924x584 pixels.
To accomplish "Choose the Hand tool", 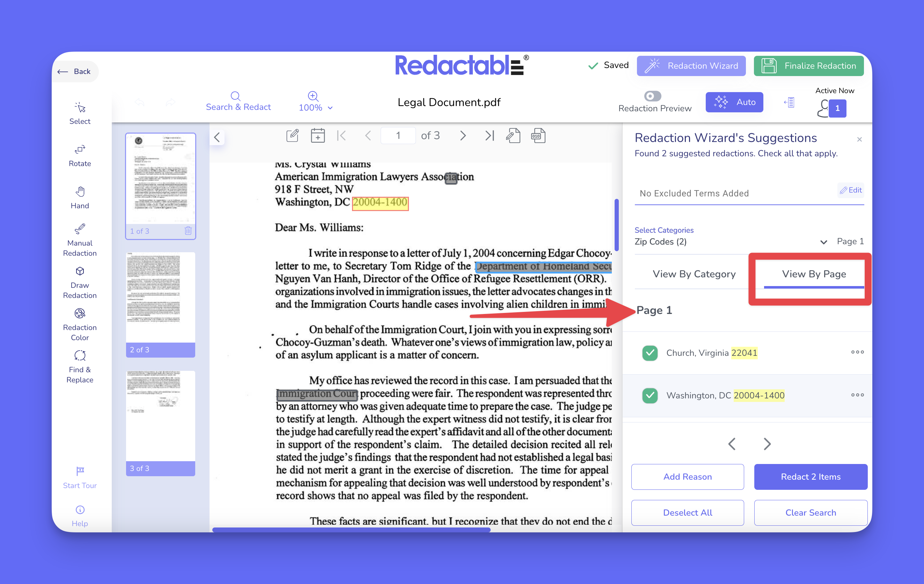I will pyautogui.click(x=80, y=192).
